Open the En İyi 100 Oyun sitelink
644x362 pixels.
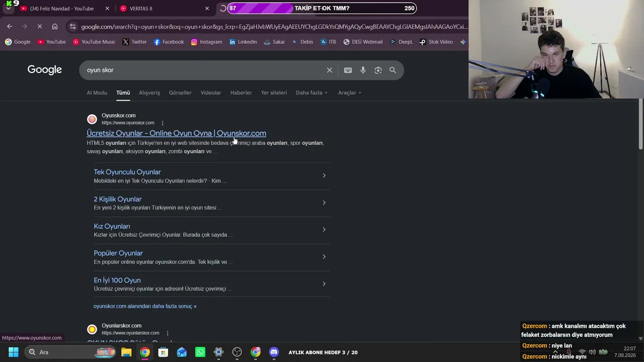pos(117,281)
